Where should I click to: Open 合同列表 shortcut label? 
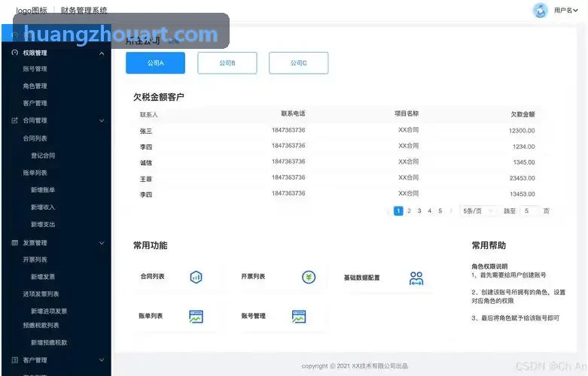pyautogui.click(x=152, y=277)
